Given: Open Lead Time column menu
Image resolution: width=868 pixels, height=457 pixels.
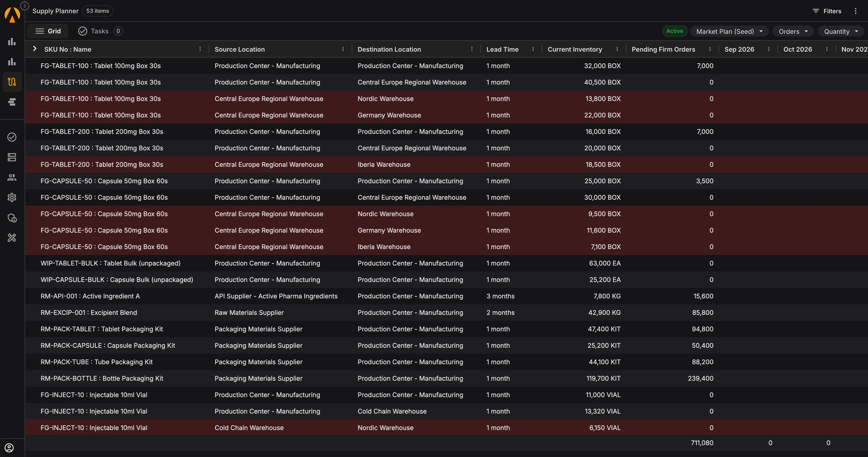Looking at the screenshot, I should coord(533,49).
